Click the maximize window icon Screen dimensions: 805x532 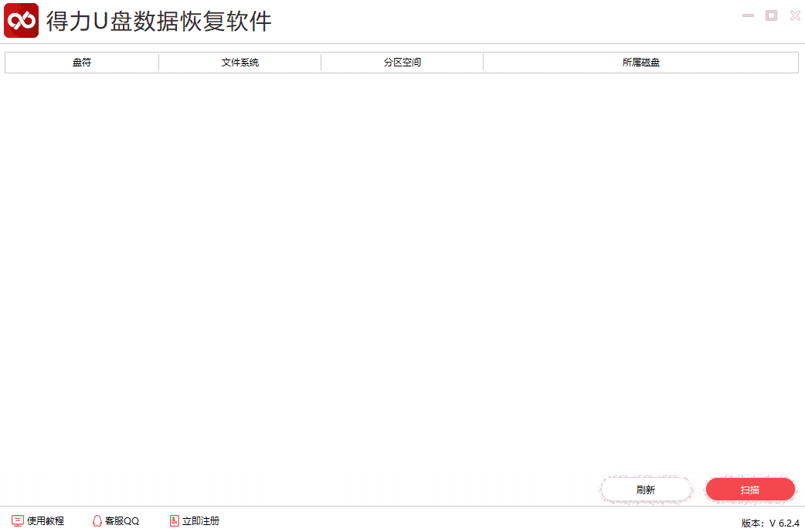point(771,15)
